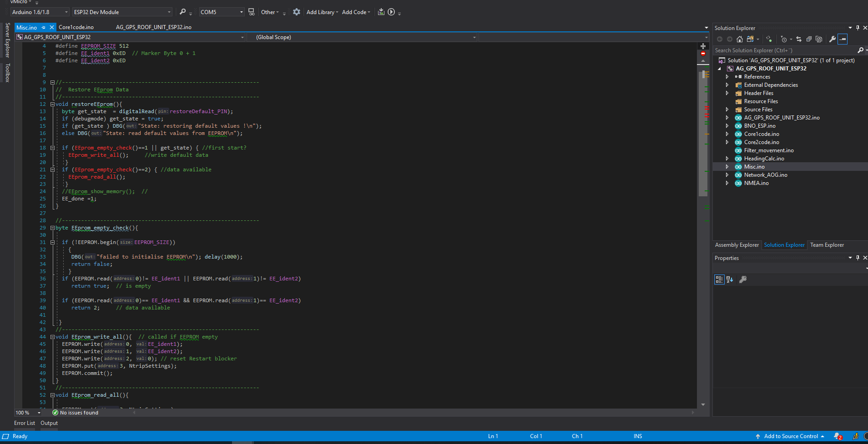
Task: Open the Server Explorer side tab
Action: pos(7,40)
